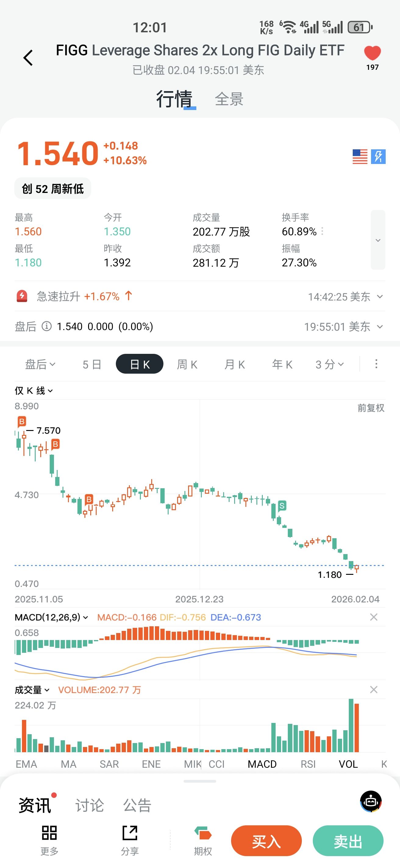Tap the back arrow icon
The width and height of the screenshot is (400, 868).
pos(28,58)
